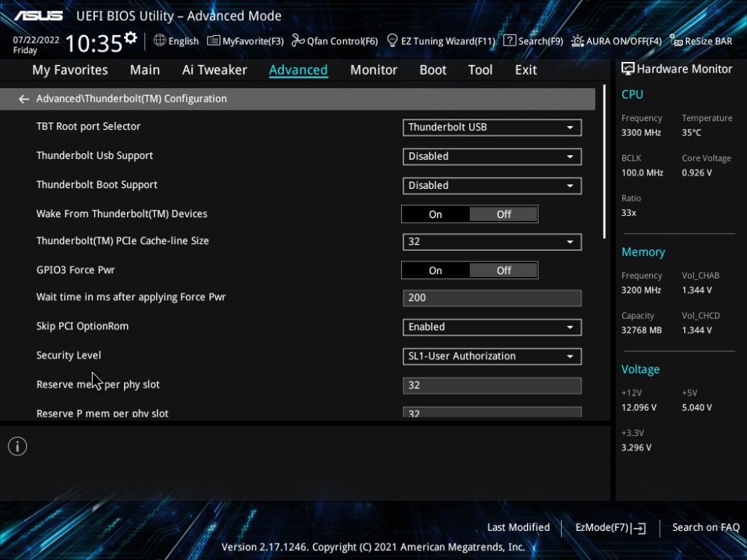The width and height of the screenshot is (747, 560).
Task: Switch to Monitor tab
Action: [373, 70]
